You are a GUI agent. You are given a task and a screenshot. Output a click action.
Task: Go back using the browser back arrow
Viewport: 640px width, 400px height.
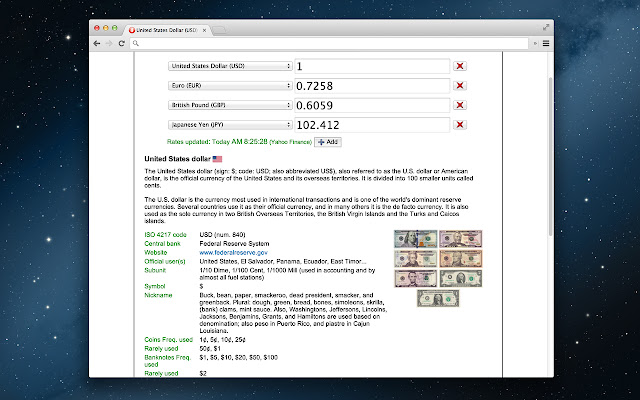pos(97,43)
